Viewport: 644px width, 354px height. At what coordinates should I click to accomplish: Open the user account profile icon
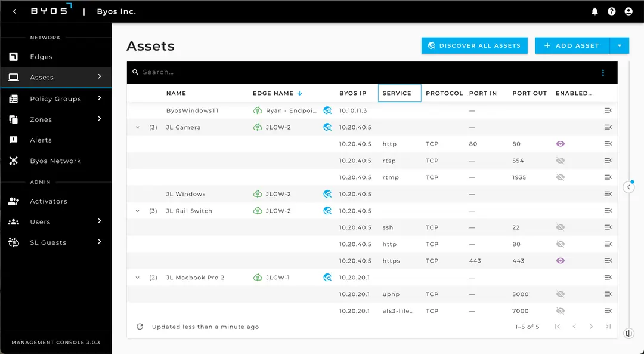pos(628,11)
